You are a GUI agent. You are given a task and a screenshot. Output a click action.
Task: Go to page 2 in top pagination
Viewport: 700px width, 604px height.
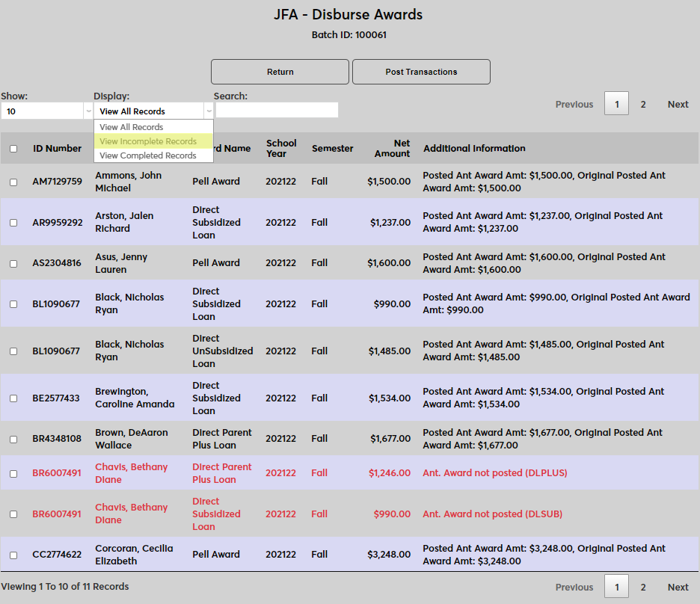coord(643,105)
